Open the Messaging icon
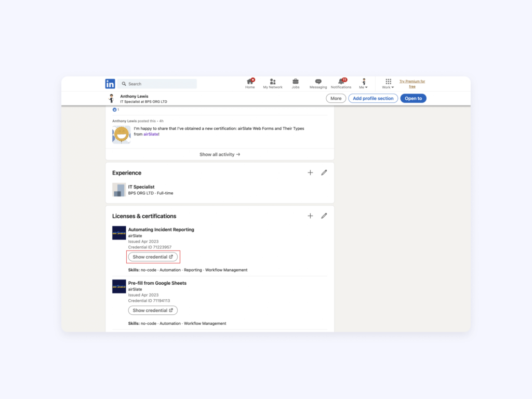532x399 pixels. tap(318, 82)
